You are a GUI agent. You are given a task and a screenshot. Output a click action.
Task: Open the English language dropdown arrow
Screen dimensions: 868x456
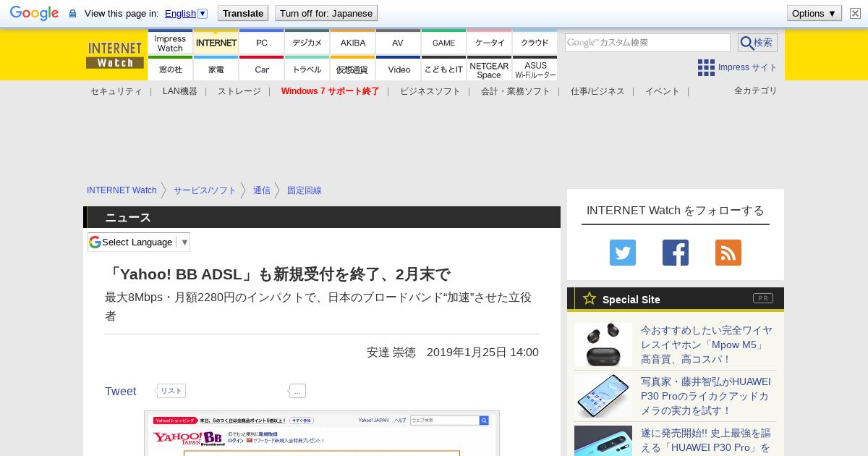(x=203, y=13)
